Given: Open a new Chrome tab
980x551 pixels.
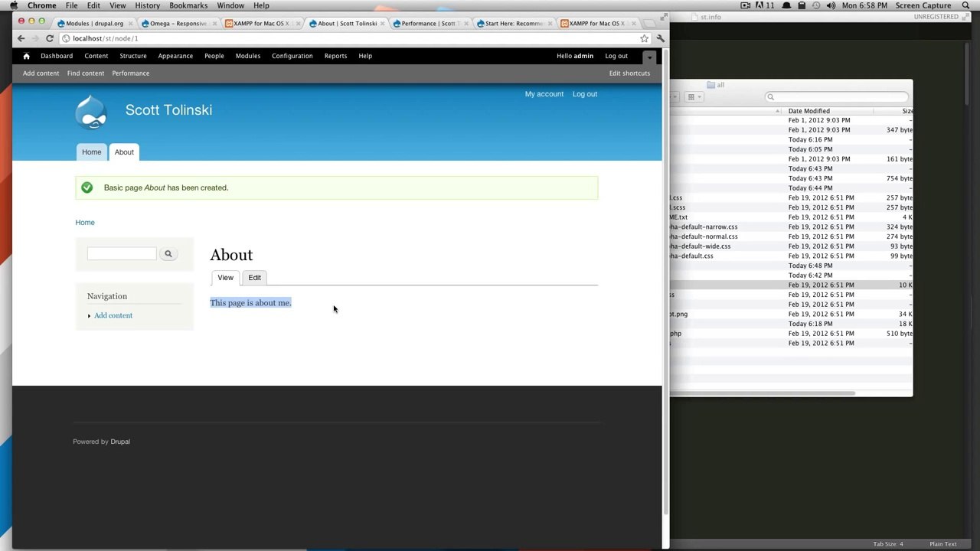Looking at the screenshot, I should 650,23.
